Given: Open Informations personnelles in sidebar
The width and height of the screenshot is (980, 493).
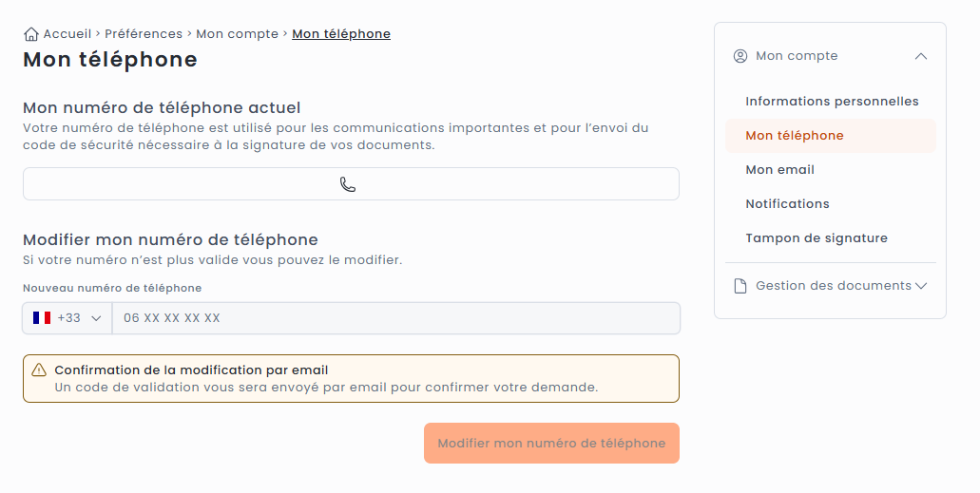Looking at the screenshot, I should click(832, 102).
